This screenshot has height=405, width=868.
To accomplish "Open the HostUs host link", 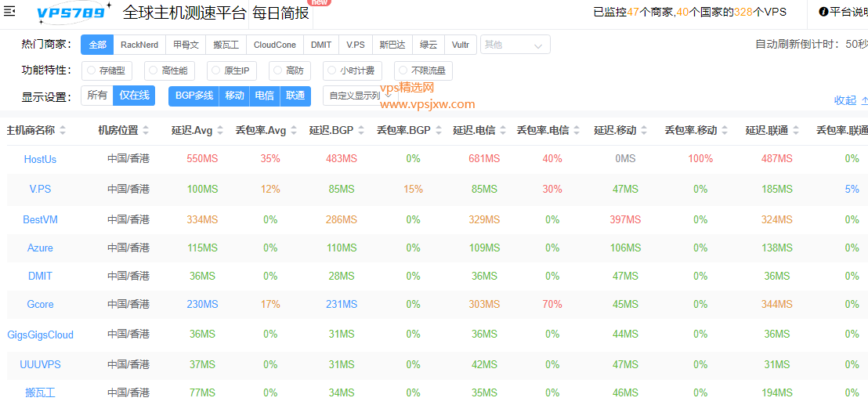I will click(x=40, y=159).
